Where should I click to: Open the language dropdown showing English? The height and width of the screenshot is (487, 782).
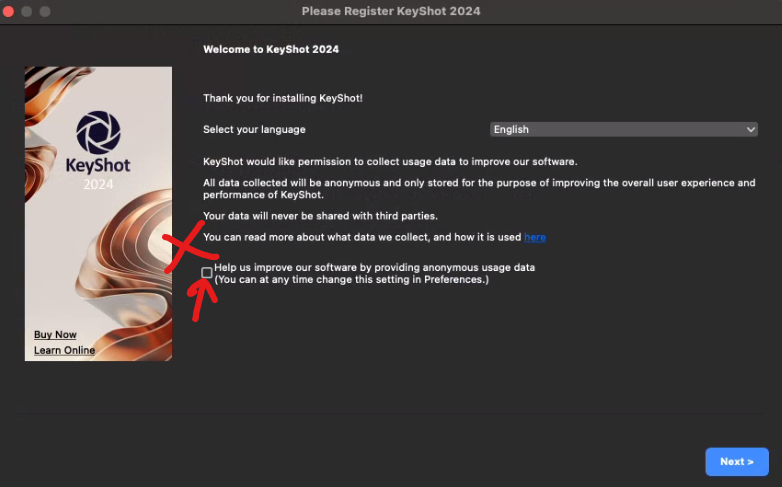[623, 129]
